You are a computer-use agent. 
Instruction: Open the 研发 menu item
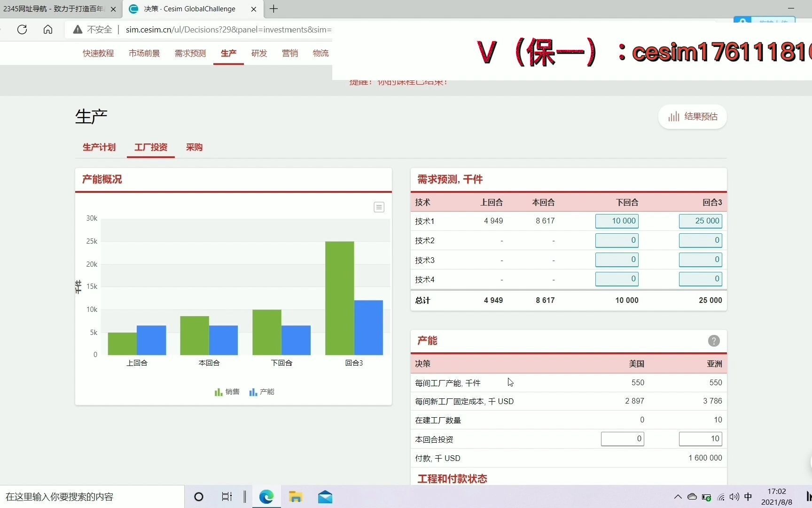point(259,53)
